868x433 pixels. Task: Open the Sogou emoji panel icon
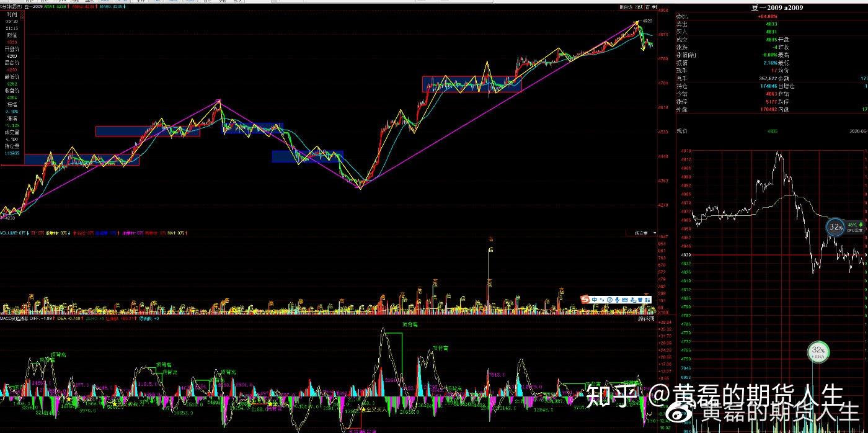pos(609,300)
